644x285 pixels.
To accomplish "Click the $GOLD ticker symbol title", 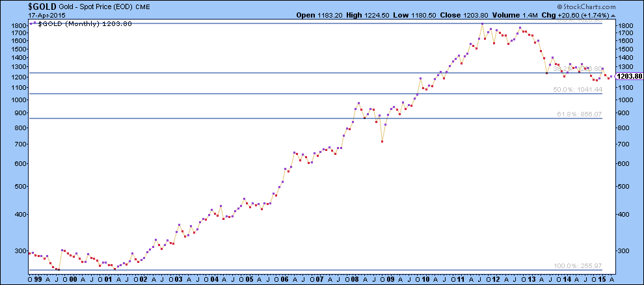I will [42, 7].
